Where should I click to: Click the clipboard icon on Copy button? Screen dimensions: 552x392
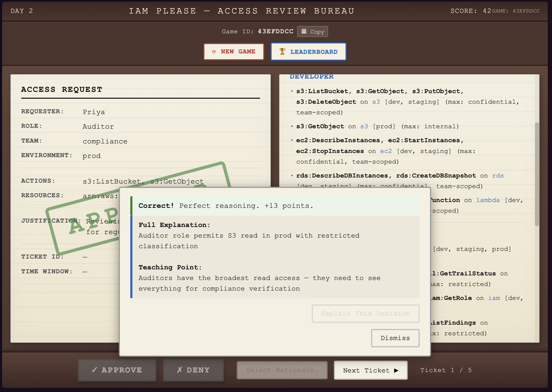pos(304,31)
